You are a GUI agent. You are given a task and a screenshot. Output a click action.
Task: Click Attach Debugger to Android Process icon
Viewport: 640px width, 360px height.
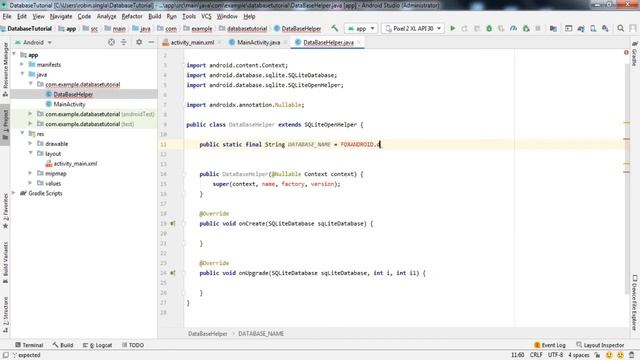[x=526, y=29]
